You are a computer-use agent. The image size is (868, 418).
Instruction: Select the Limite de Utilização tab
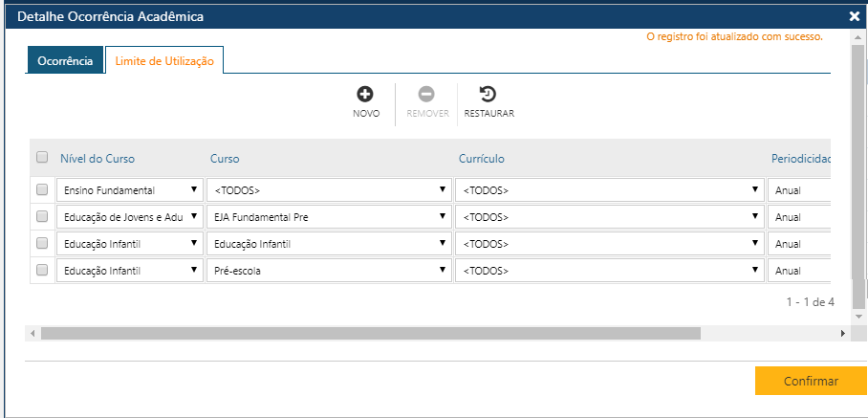point(164,61)
